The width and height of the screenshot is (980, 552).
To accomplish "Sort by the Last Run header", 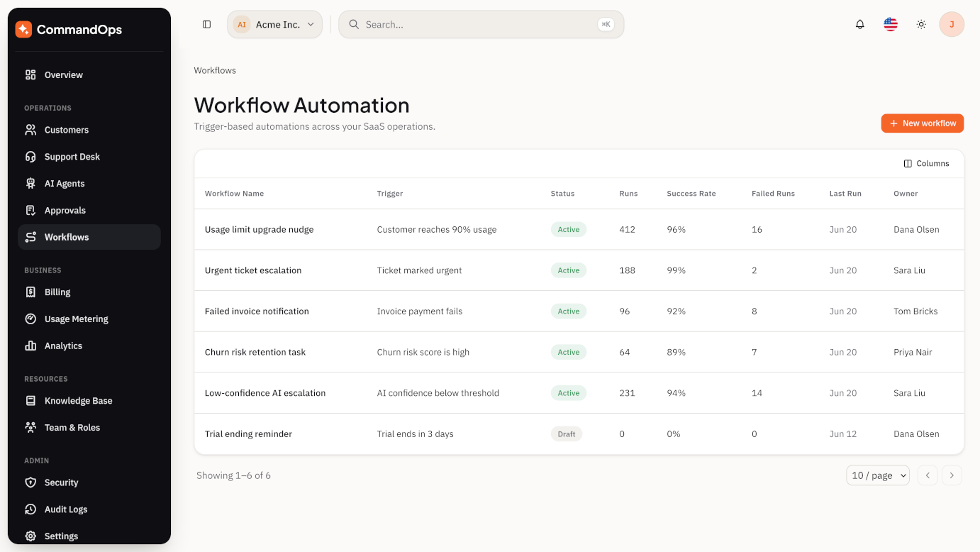I will [845, 194].
